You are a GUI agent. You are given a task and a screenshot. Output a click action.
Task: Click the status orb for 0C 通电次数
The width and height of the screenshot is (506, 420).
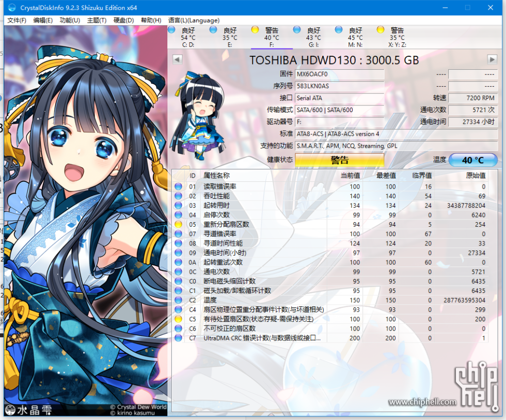coord(178,272)
